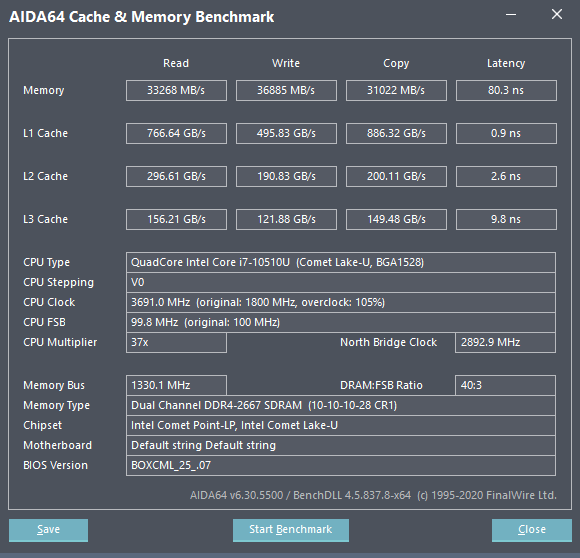Click the BIOS Version BOXCML field
Viewport: 580px width, 558px height.
tap(341, 465)
